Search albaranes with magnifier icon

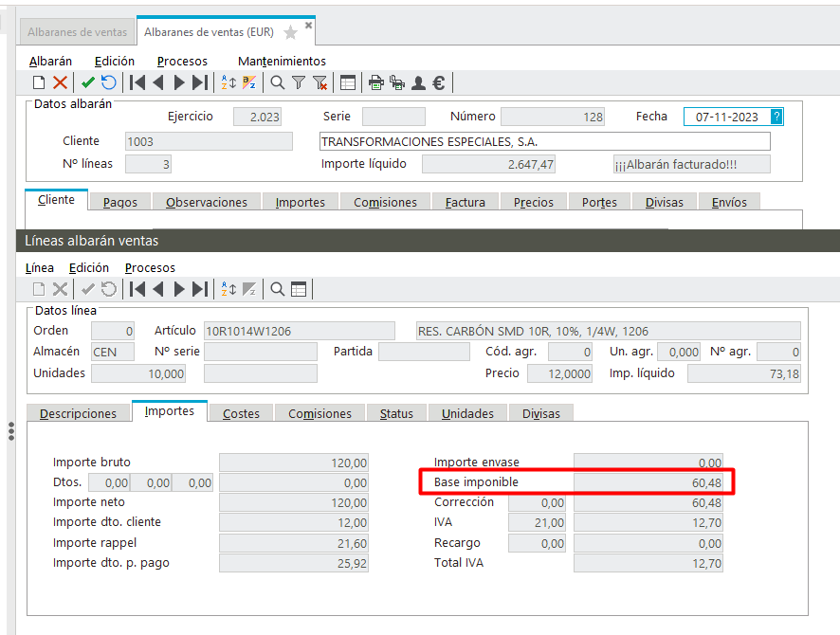[x=278, y=82]
